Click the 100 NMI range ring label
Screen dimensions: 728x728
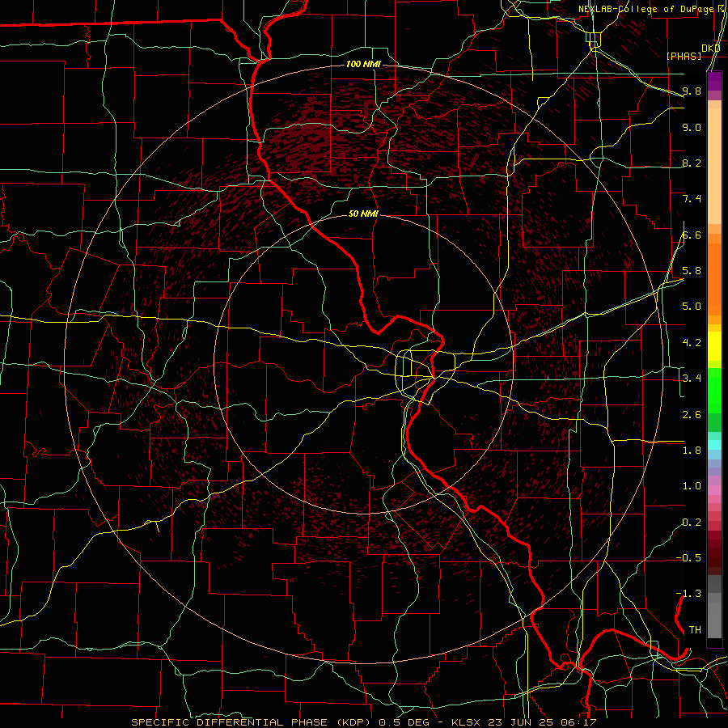(363, 64)
